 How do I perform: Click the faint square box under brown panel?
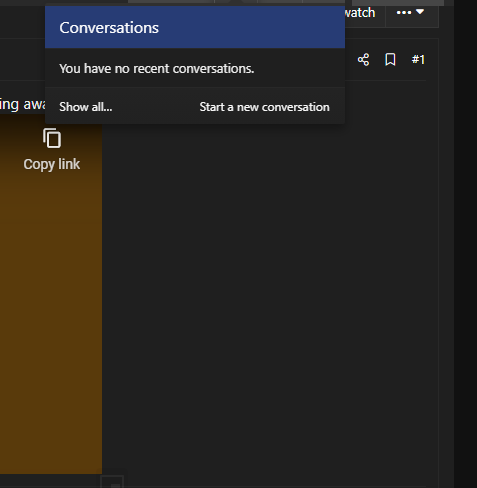click(112, 482)
